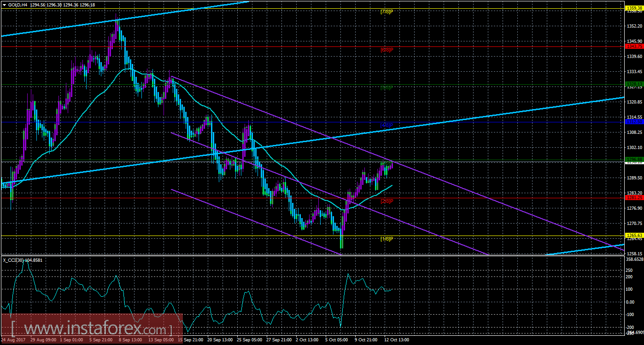Viewport: 644px width, 345px height.
Task: Open the chart menu arrow beside GOLD,H4
Action: pos(5,5)
